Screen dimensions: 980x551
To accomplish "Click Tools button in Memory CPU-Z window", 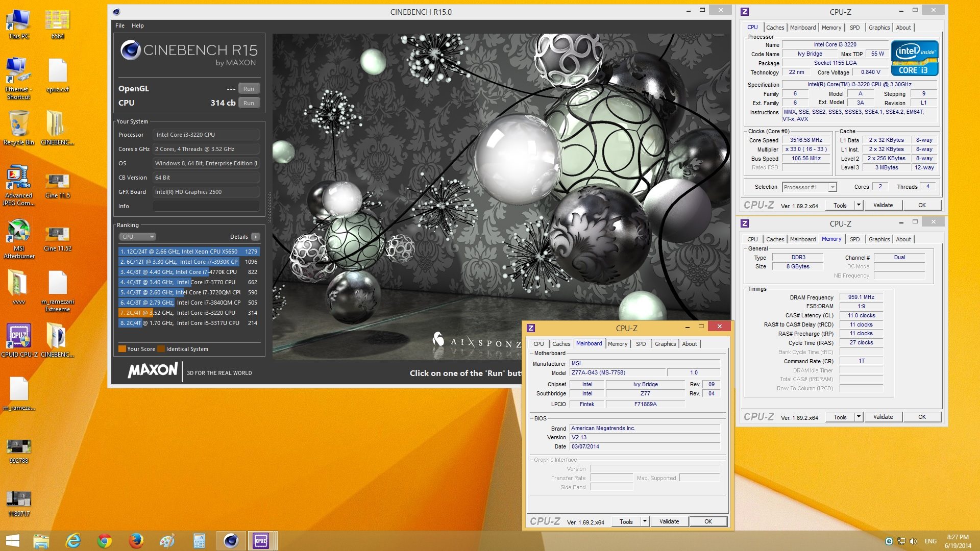I will [840, 417].
